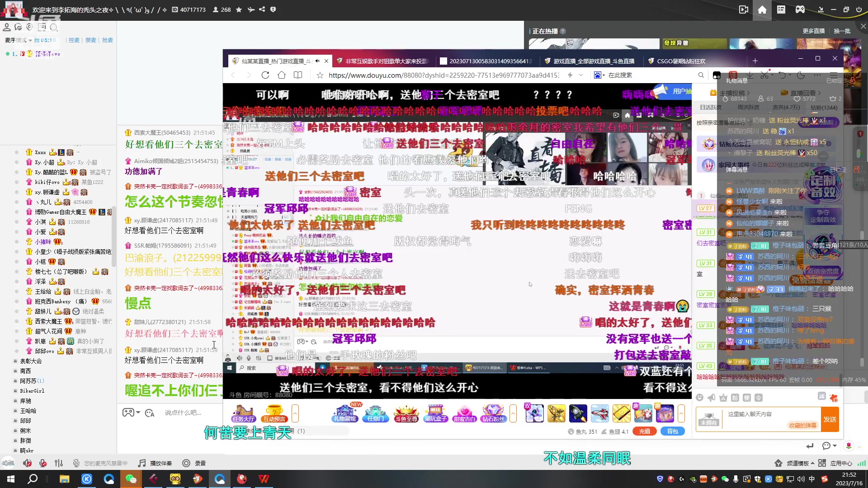Click the report exclamation icon in YY title bar
Screen dimensions: 868x488
click(274, 9)
